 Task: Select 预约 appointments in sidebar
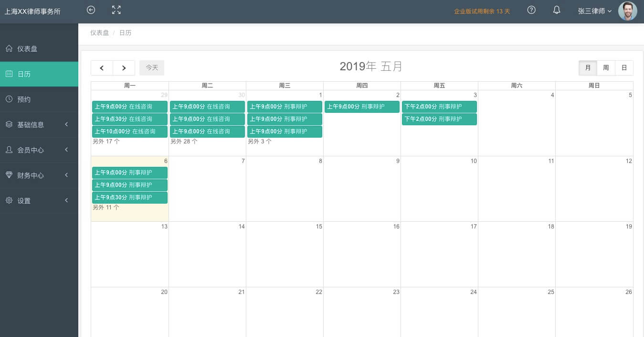point(24,99)
